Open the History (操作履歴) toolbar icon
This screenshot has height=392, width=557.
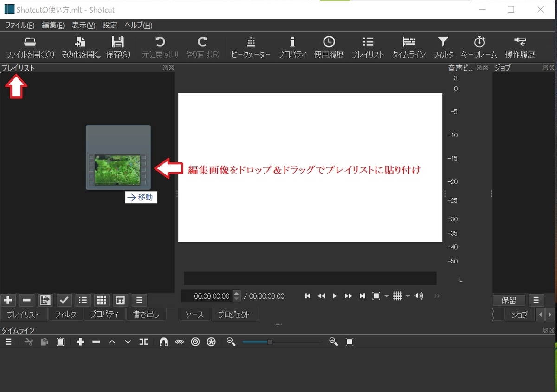520,42
